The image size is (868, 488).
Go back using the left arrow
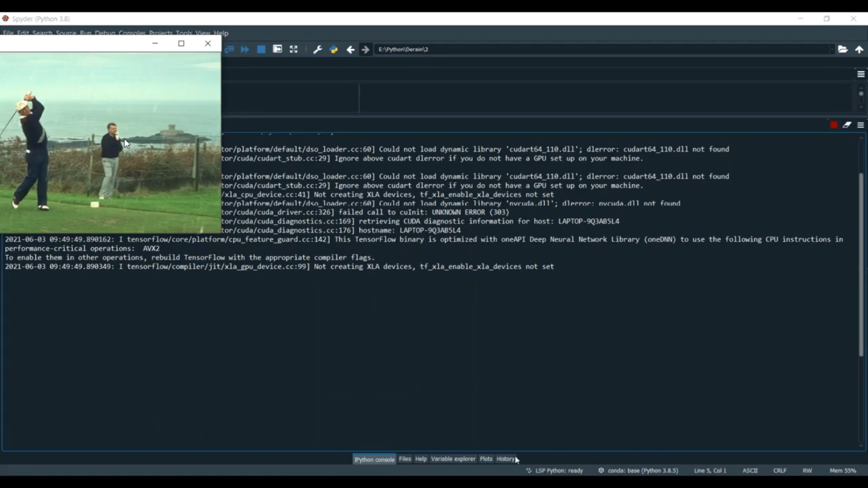point(350,50)
